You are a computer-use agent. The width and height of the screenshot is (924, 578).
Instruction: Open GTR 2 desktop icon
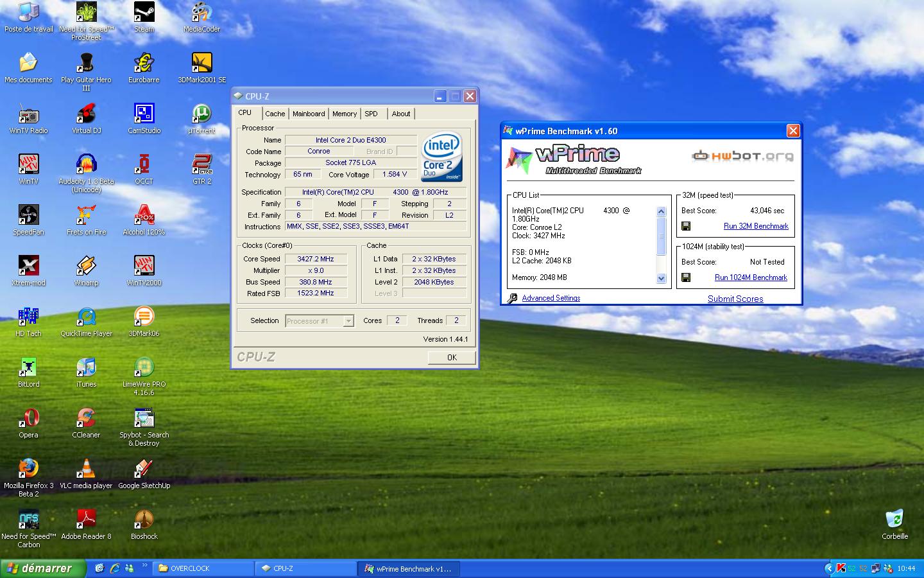coord(201,170)
